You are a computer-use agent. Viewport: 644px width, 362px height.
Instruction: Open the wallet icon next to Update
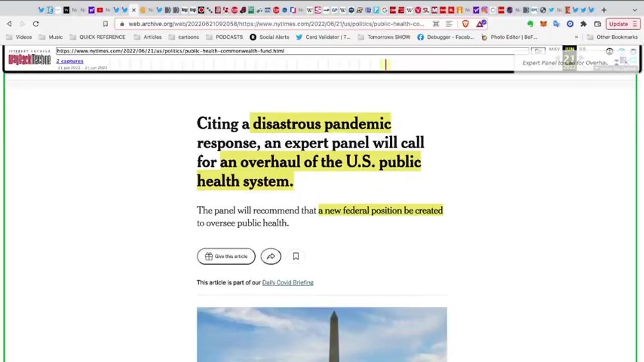(598, 24)
